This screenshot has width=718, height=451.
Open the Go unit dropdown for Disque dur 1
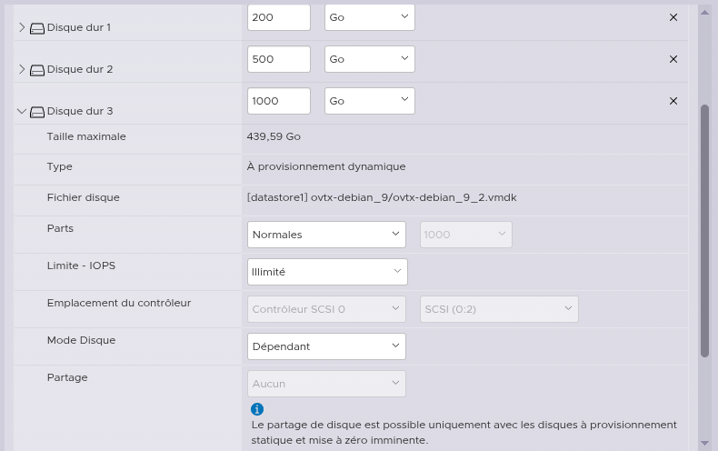370,17
